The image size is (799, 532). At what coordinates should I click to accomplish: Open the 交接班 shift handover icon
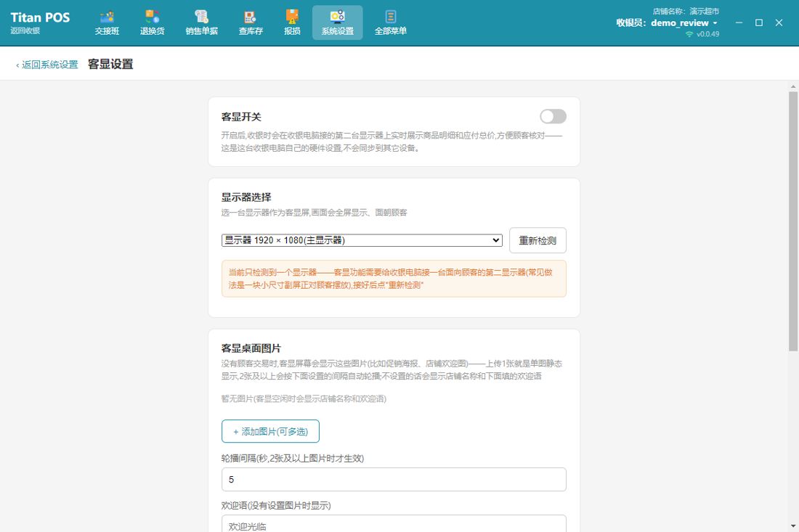tap(107, 23)
